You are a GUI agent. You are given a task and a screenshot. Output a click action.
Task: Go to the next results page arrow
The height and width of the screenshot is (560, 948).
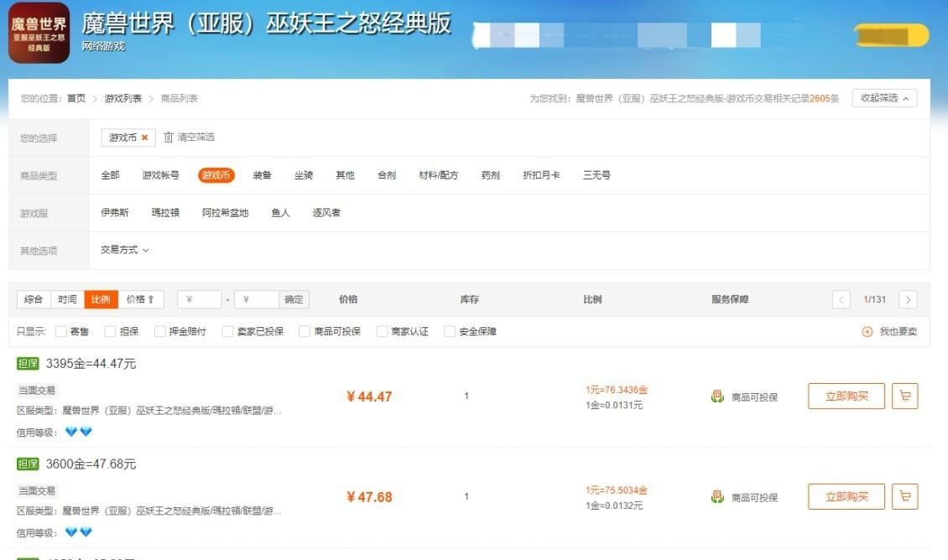click(x=908, y=299)
